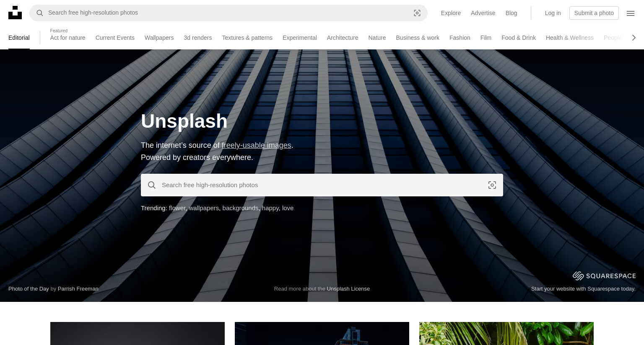The image size is (644, 345).
Task: Read the Unsplash License page
Action: 348,288
